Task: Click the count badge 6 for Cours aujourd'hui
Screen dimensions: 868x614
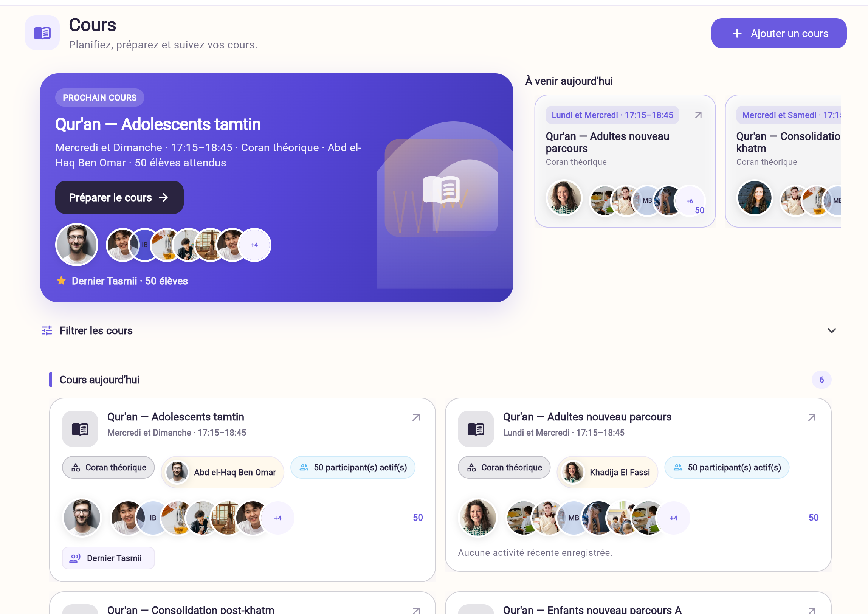Action: [821, 380]
